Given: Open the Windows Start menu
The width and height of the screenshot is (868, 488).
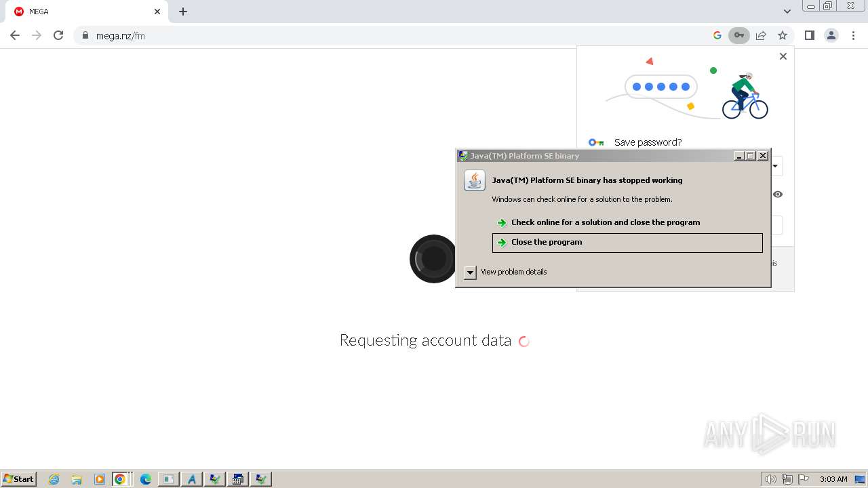Looking at the screenshot, I should [x=19, y=479].
